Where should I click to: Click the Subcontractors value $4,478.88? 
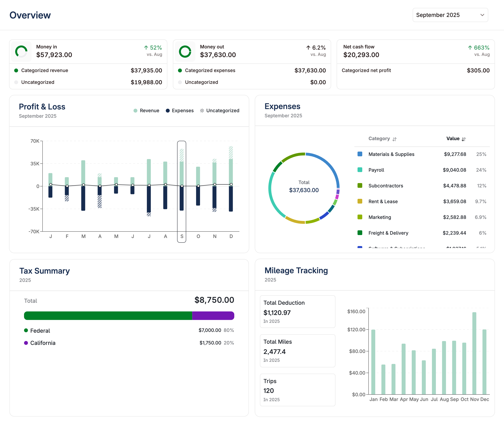click(x=455, y=186)
